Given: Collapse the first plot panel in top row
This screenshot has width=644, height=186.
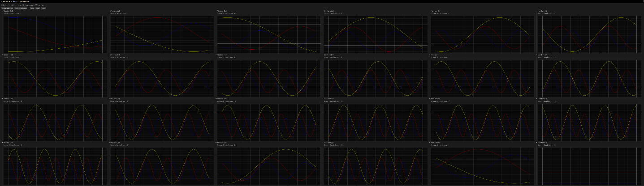Looking at the screenshot, I should (x=2, y=11).
